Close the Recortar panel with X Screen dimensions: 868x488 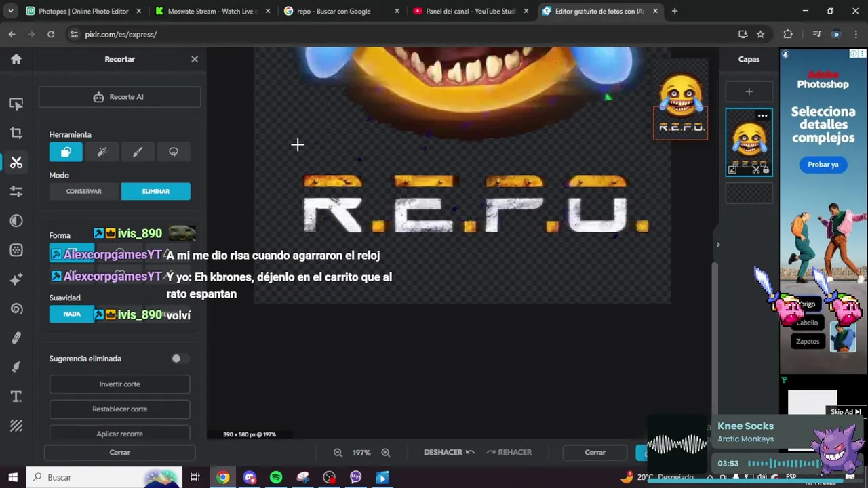tap(195, 59)
